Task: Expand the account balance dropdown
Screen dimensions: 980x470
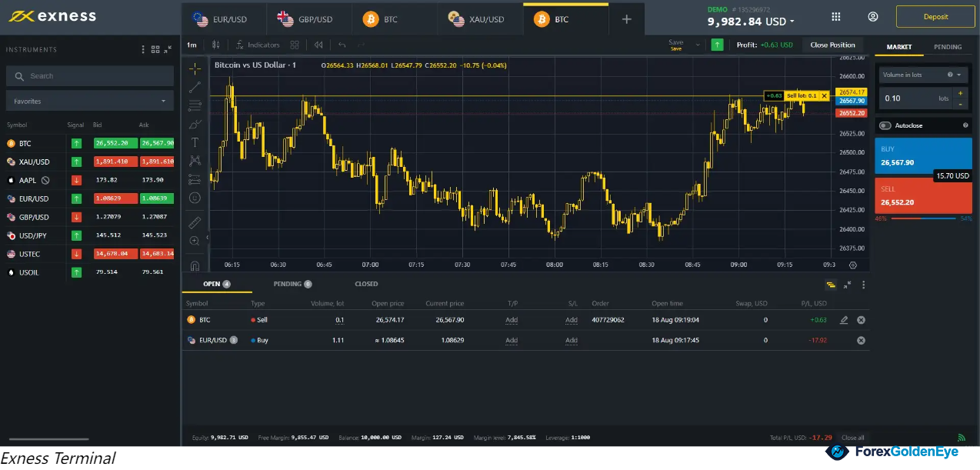Action: click(x=792, y=22)
